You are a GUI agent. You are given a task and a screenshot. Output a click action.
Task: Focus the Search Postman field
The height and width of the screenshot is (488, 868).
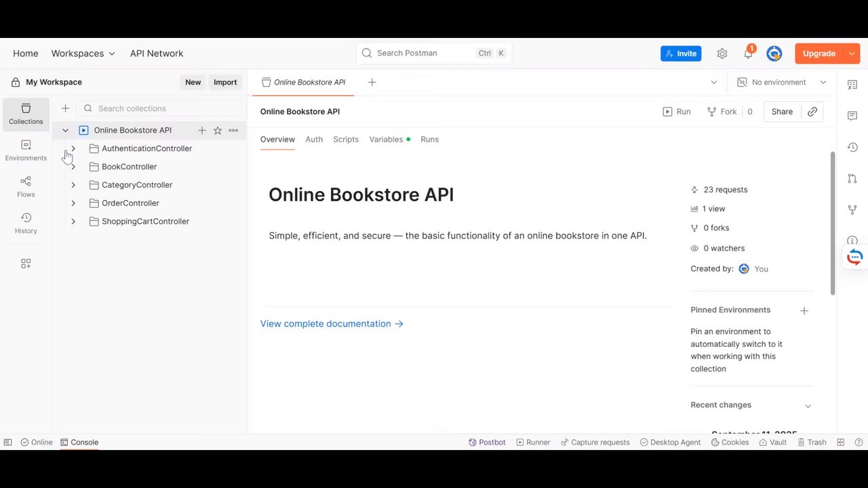click(434, 54)
